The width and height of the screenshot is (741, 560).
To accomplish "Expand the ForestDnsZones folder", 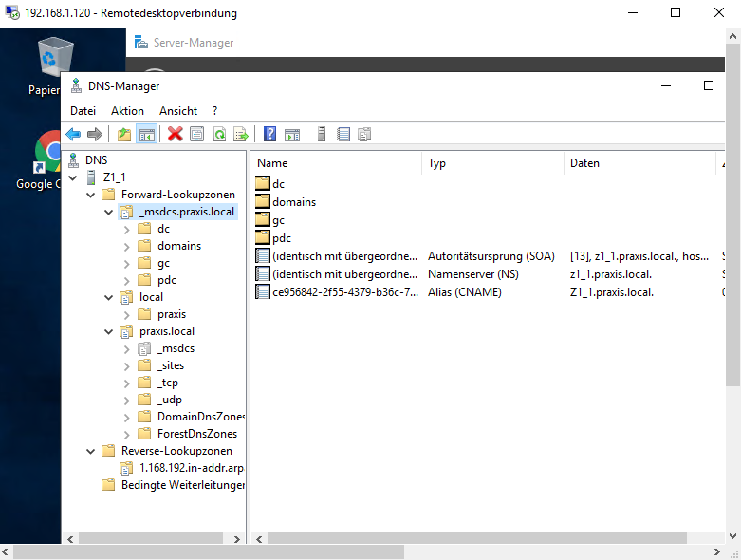I will [x=126, y=435].
